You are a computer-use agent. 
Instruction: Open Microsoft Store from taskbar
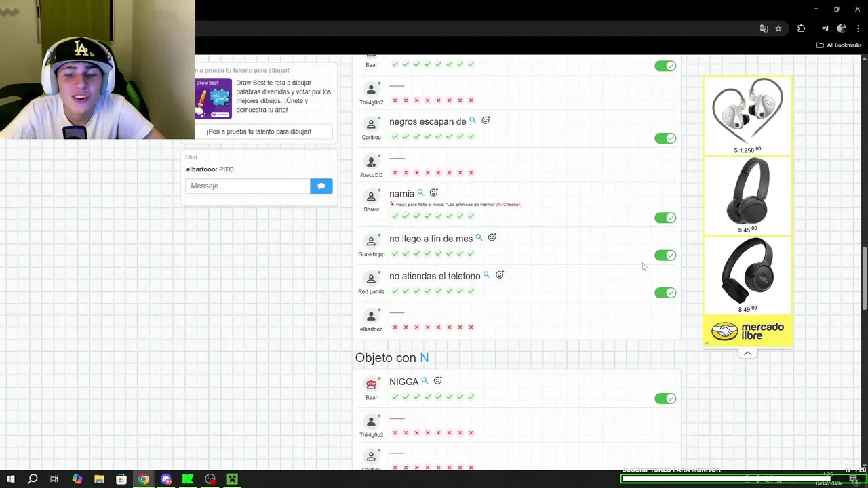pos(121,479)
